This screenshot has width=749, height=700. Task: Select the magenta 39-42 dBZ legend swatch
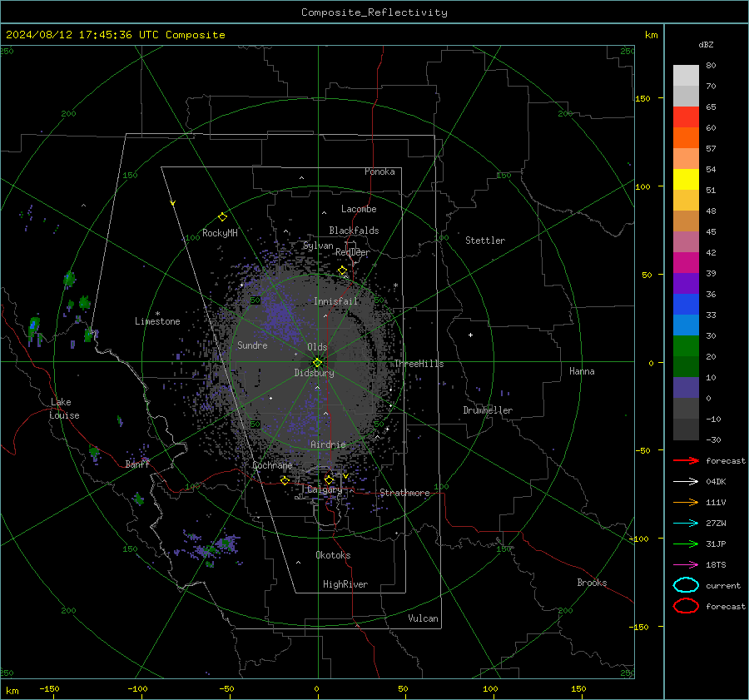click(x=686, y=263)
